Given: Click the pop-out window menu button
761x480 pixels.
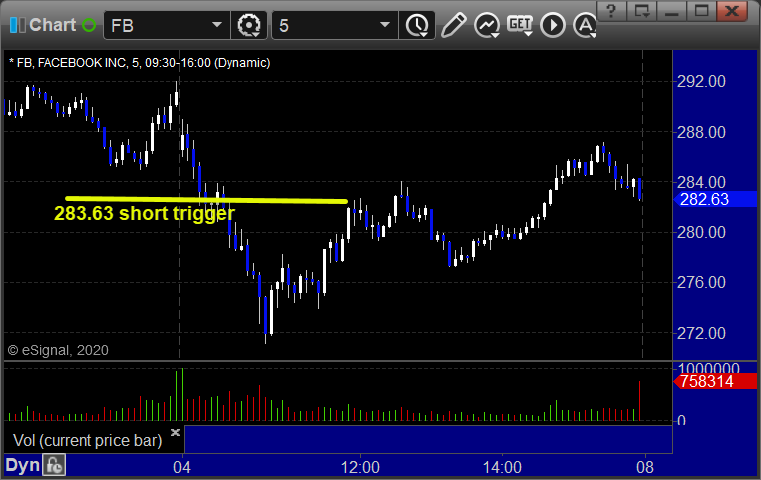Looking at the screenshot, I should (x=642, y=11).
